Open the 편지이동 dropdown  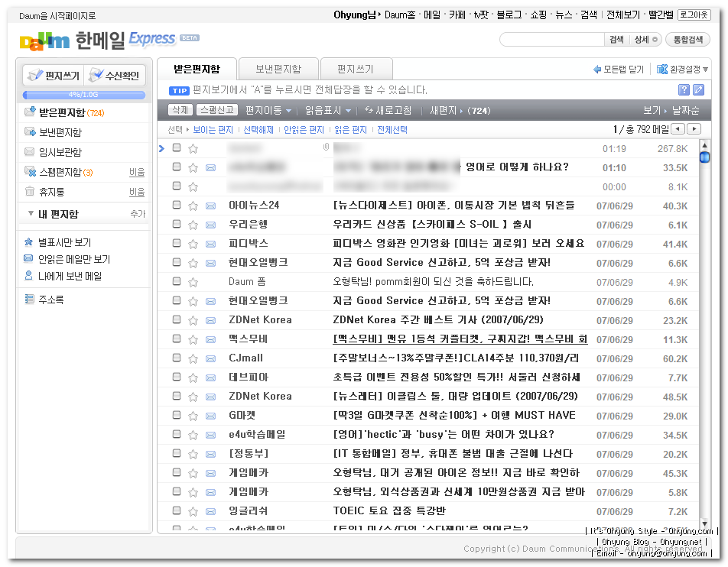point(268,111)
